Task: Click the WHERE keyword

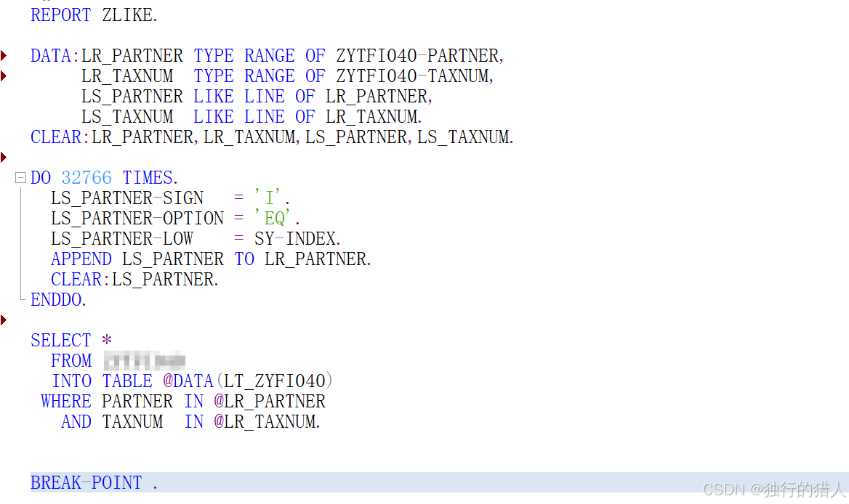Action: tap(66, 402)
